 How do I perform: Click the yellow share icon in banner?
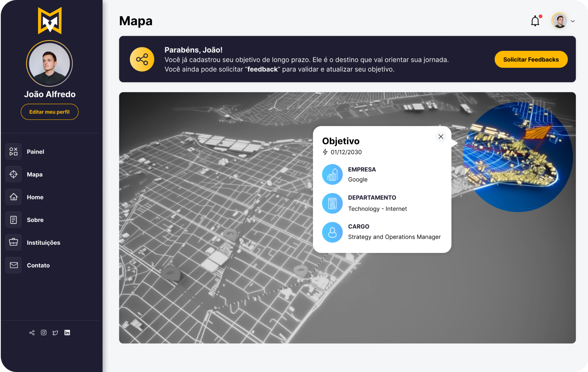142,60
